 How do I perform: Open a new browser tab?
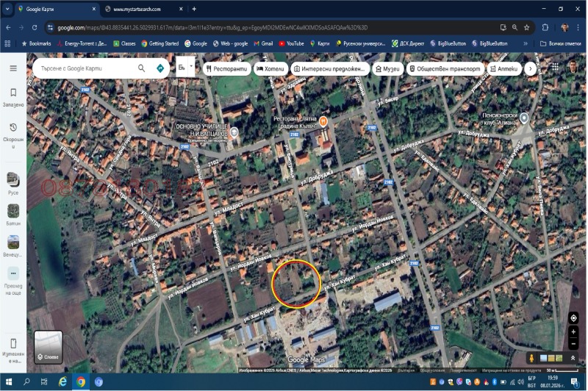click(x=194, y=9)
